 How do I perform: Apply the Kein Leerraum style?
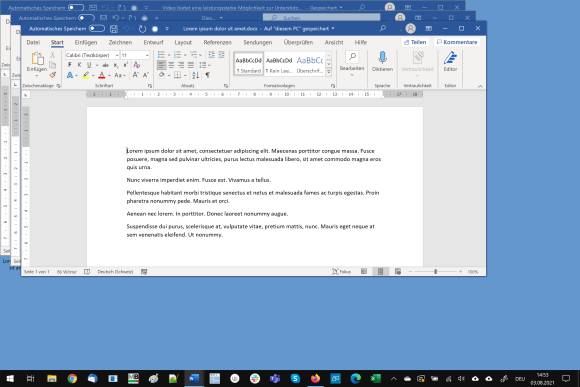pyautogui.click(x=279, y=64)
